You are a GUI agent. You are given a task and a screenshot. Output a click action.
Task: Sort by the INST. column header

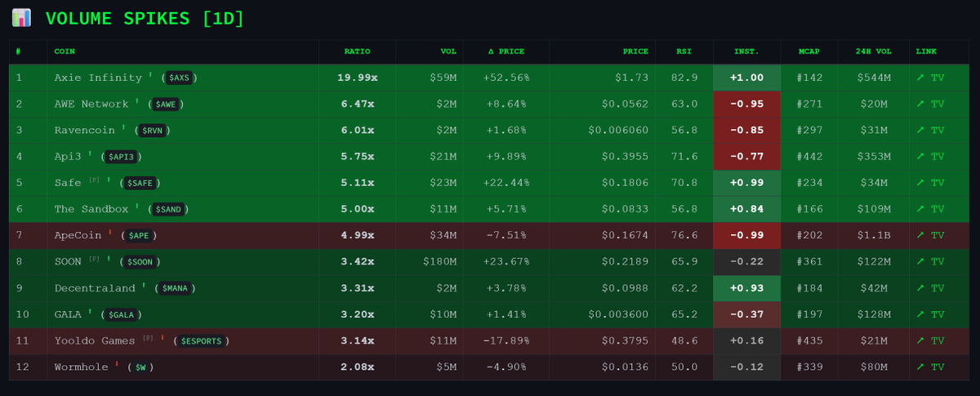coord(746,51)
